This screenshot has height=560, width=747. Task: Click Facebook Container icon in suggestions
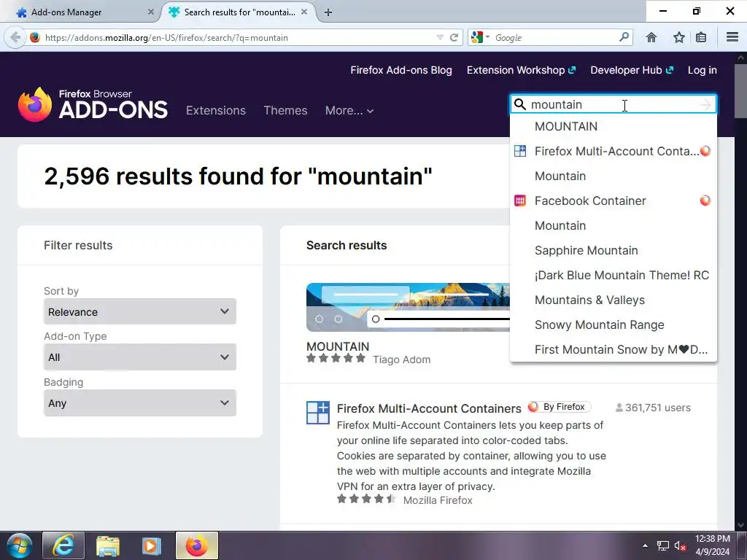click(x=519, y=201)
